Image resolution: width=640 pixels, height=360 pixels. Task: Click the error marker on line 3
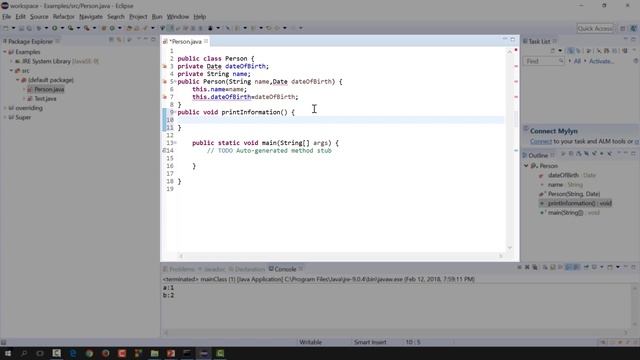(164, 66)
